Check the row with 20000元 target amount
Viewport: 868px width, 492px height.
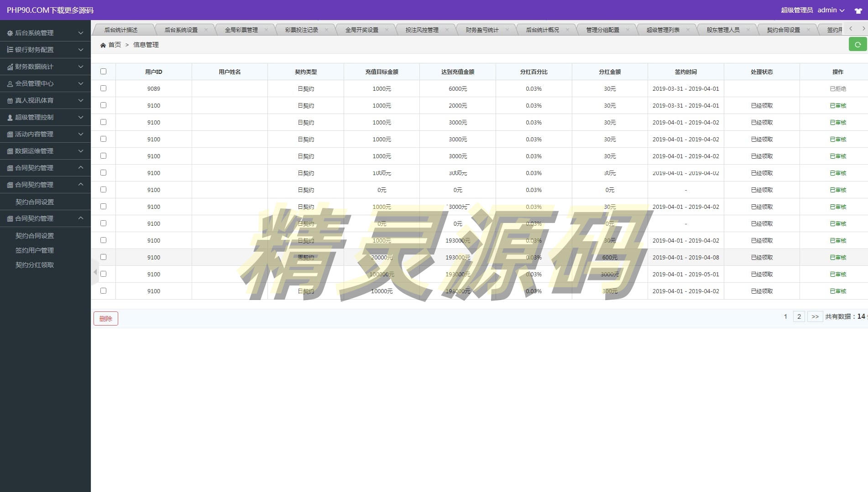click(x=103, y=257)
